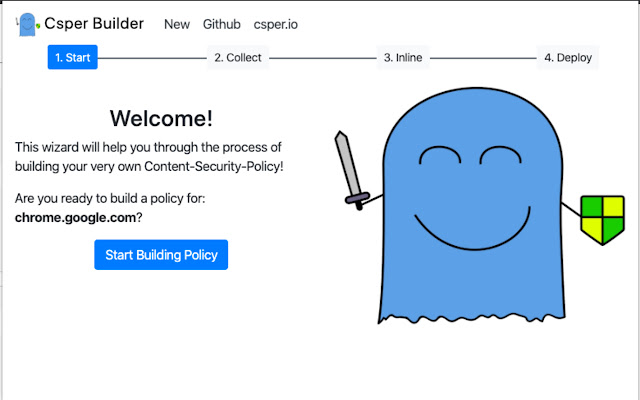Click the 'Are you ready to build a policy for:' text

click(110, 198)
